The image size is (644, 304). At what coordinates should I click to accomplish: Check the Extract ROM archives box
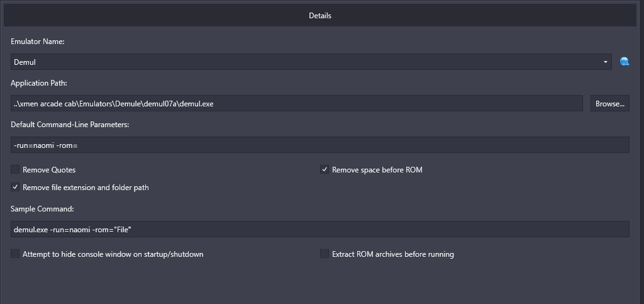click(x=325, y=254)
